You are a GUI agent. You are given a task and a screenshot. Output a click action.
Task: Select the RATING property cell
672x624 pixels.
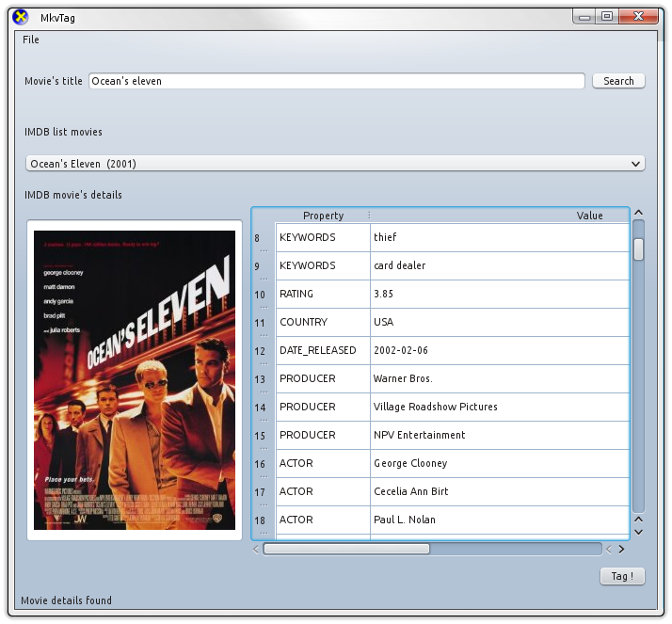coord(323,294)
